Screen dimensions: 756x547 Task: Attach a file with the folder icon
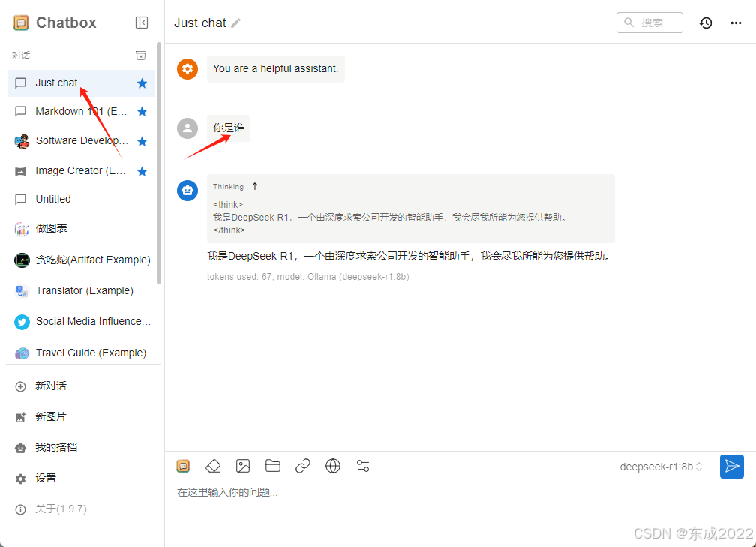pos(273,466)
